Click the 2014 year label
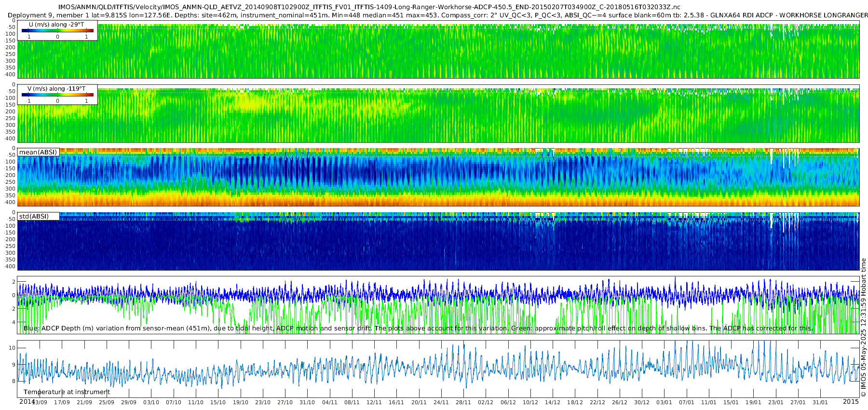Viewport: 868px width, 410px height. pos(27,401)
